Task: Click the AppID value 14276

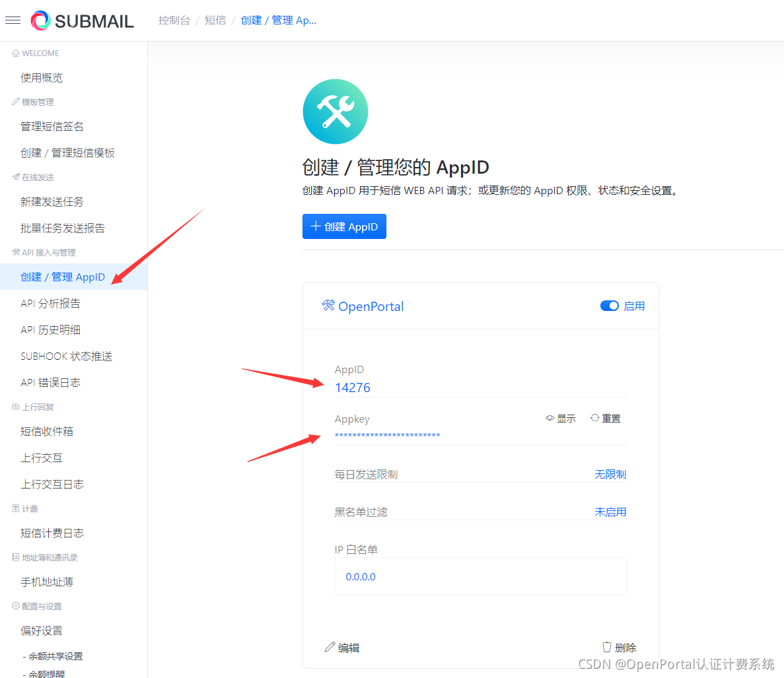Action: point(353,388)
